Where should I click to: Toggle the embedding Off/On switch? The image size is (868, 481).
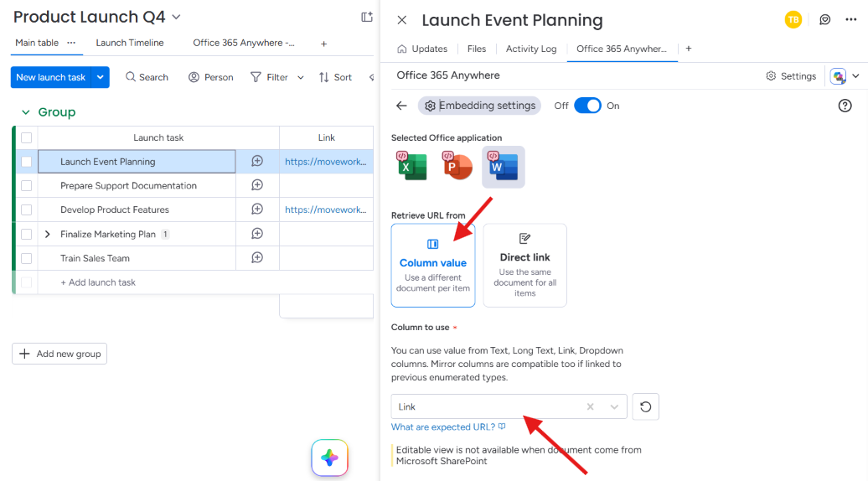pos(587,106)
